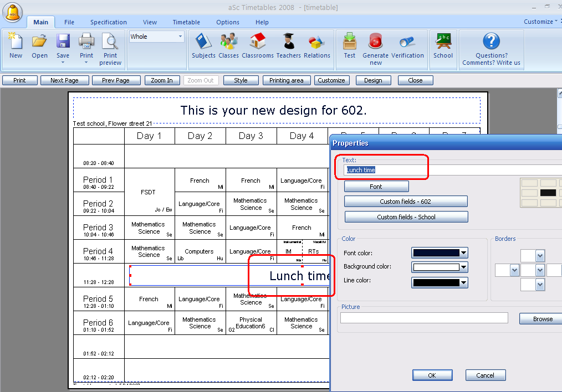This screenshot has height=392, width=562.
Task: Open the Line color dropdown
Action: point(463,283)
